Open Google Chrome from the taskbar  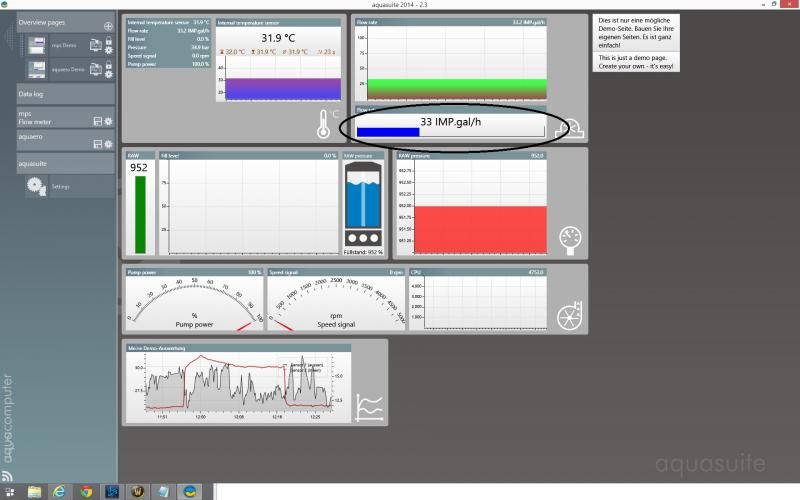[x=86, y=492]
